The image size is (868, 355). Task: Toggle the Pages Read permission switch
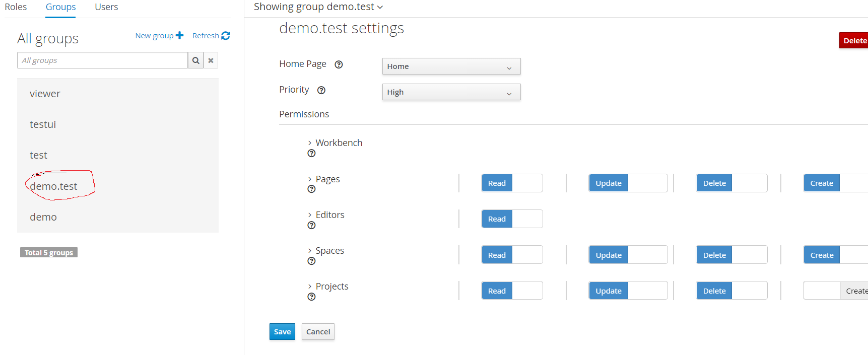(512, 183)
